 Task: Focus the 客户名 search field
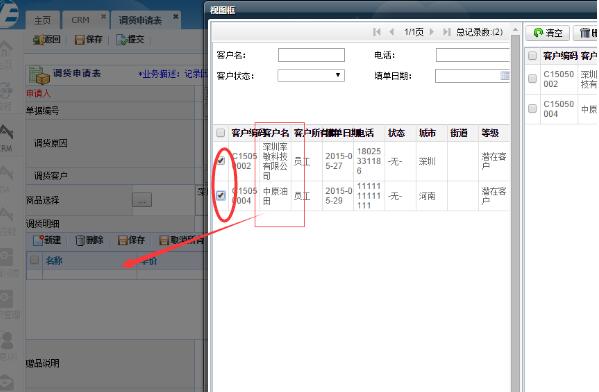tap(311, 55)
